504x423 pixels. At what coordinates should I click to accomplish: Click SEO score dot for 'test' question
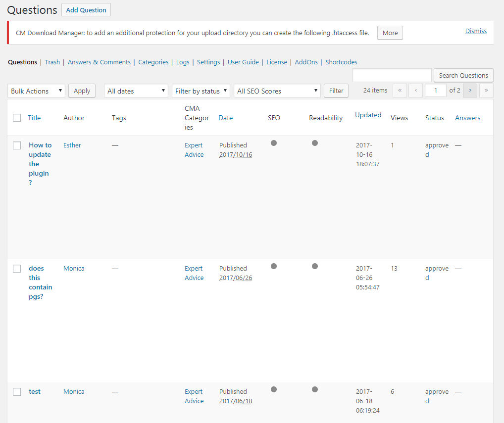pos(274,389)
